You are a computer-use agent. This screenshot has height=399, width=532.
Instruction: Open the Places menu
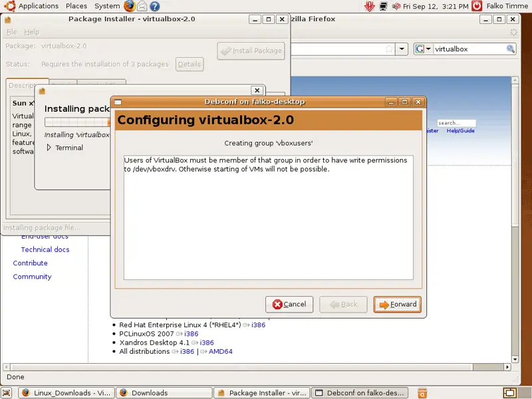pyautogui.click(x=76, y=6)
